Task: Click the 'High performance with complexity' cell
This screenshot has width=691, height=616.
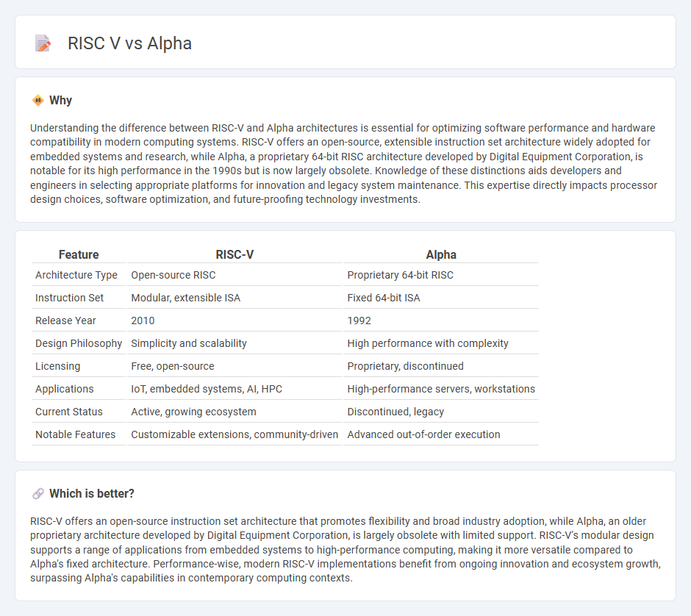Action: pos(440,343)
